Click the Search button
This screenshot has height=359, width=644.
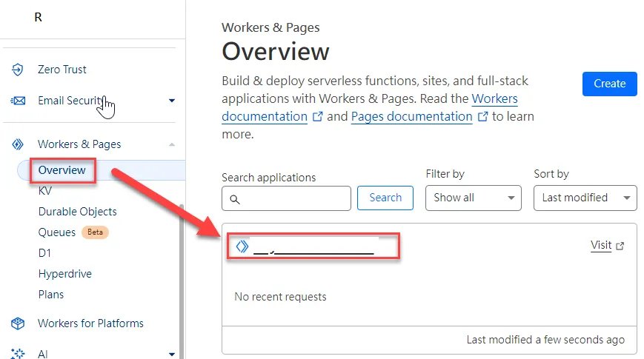point(385,198)
